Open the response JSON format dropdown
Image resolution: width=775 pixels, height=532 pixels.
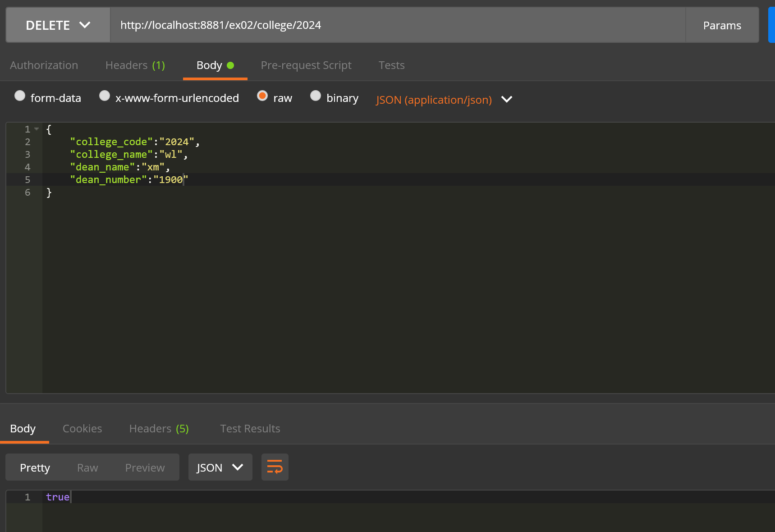point(220,468)
